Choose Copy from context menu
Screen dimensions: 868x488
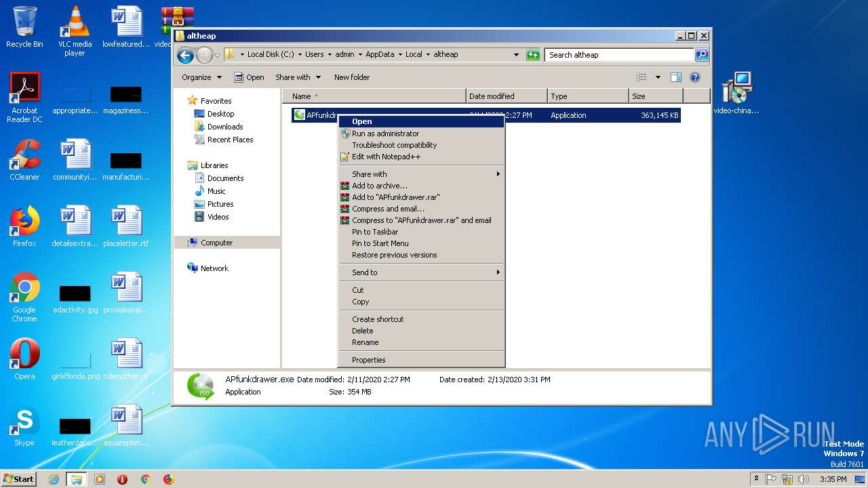point(421,302)
